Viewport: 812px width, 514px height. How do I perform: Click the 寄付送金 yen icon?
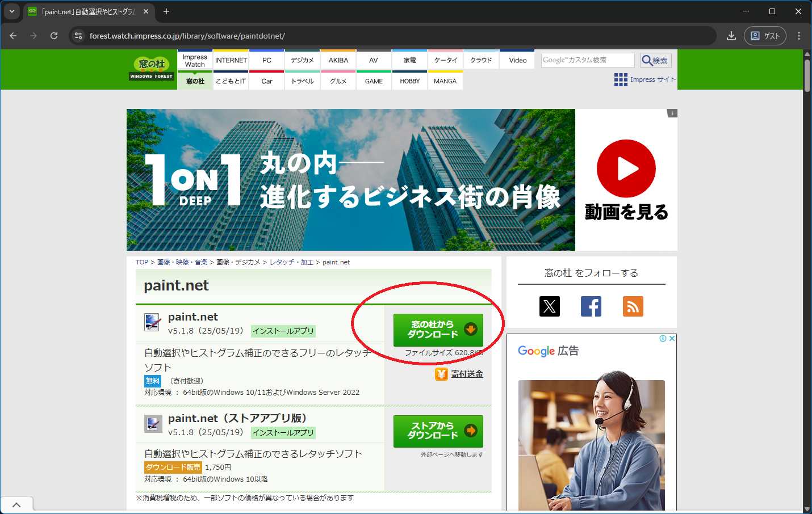pyautogui.click(x=441, y=374)
